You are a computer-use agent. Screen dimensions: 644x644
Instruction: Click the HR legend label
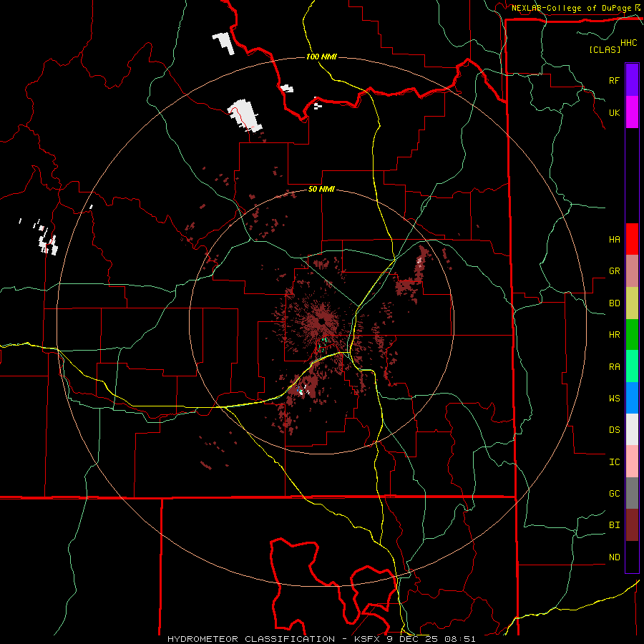pyautogui.click(x=614, y=335)
